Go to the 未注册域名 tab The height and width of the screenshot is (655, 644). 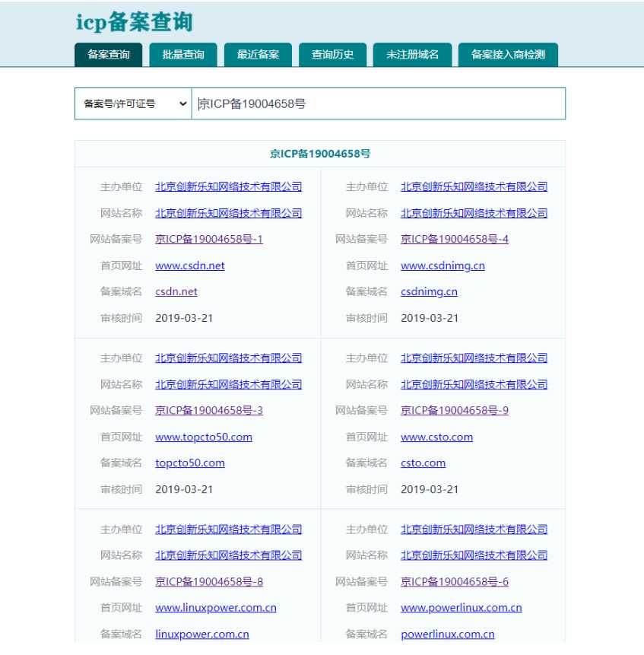[x=412, y=54]
